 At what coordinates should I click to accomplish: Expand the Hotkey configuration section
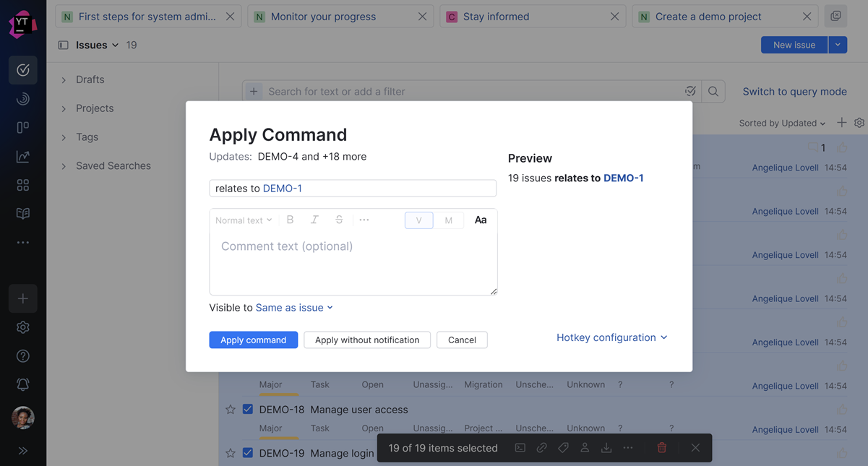[x=611, y=337]
